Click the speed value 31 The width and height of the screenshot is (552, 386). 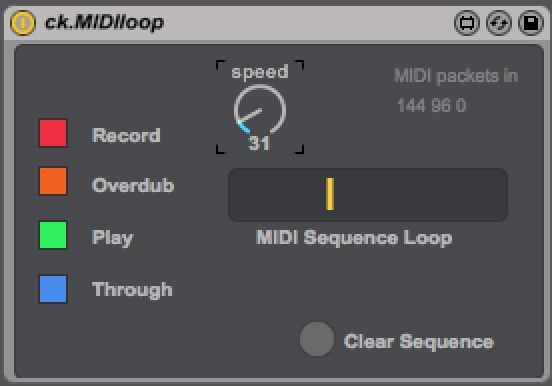click(259, 144)
